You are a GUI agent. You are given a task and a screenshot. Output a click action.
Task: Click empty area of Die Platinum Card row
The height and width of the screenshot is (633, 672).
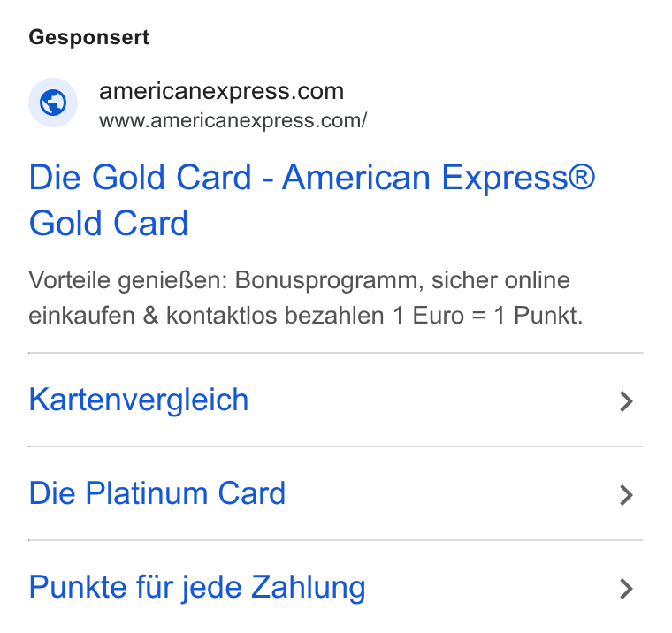point(450,493)
